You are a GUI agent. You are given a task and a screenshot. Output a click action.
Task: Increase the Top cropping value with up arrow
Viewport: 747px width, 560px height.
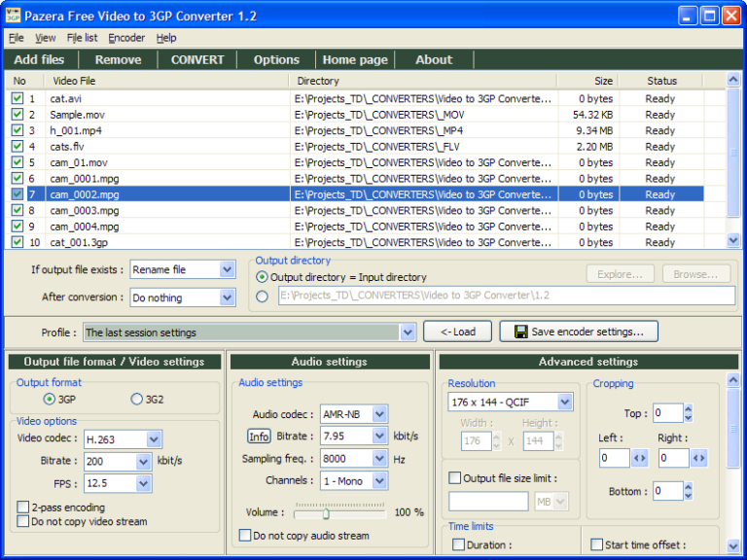(689, 408)
